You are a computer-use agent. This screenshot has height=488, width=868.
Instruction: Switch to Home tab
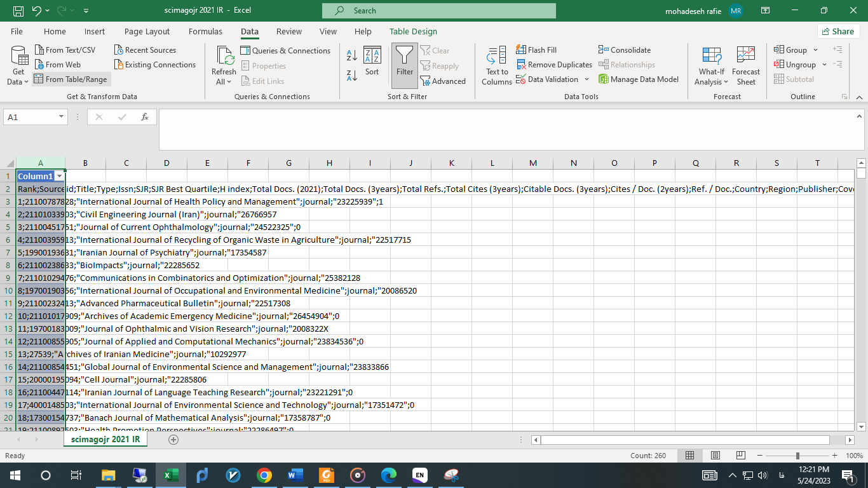point(55,32)
